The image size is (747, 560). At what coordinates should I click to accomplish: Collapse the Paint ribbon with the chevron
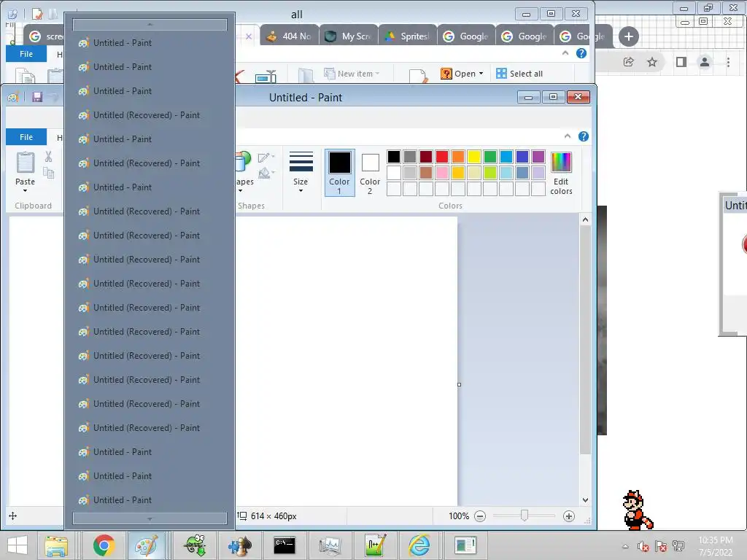(568, 136)
